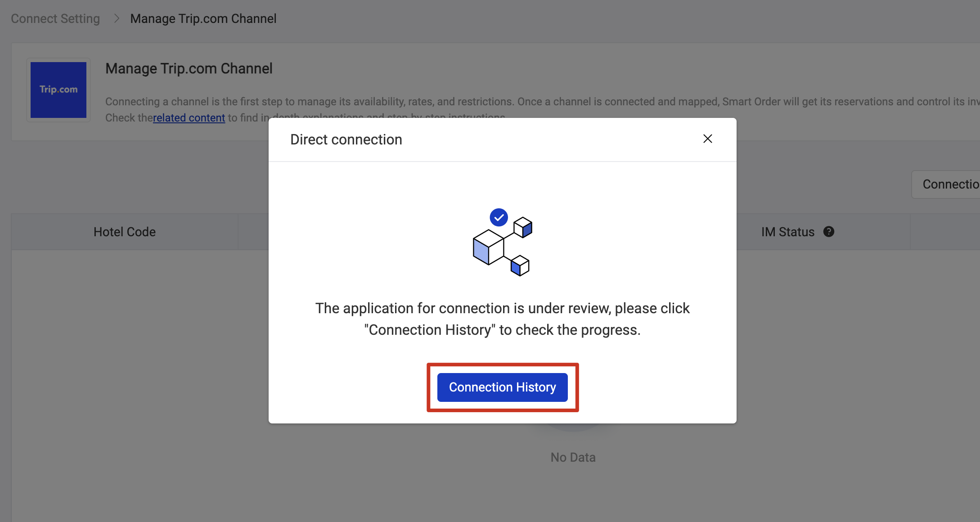Select the Manage Trip.com Channel breadcrumb
This screenshot has height=522, width=980.
click(203, 18)
